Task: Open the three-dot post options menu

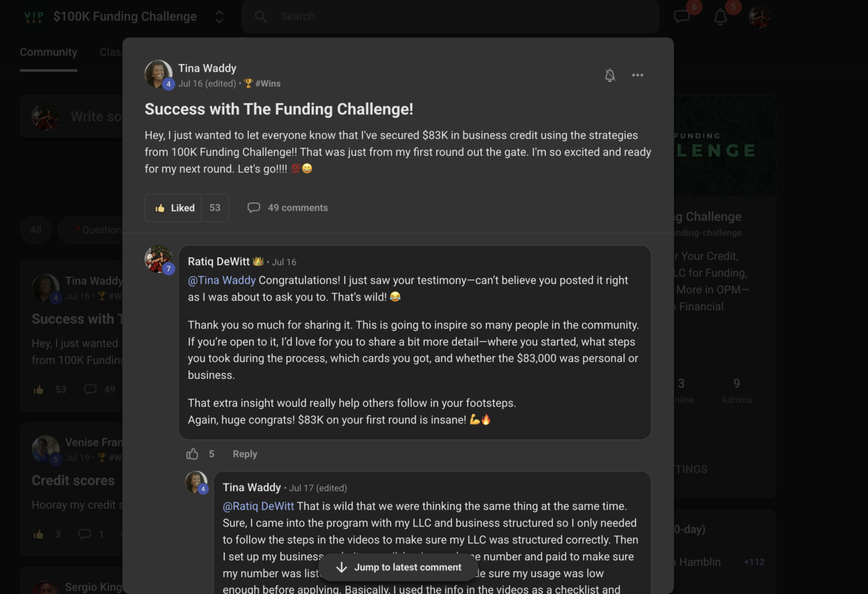Action: pos(638,75)
